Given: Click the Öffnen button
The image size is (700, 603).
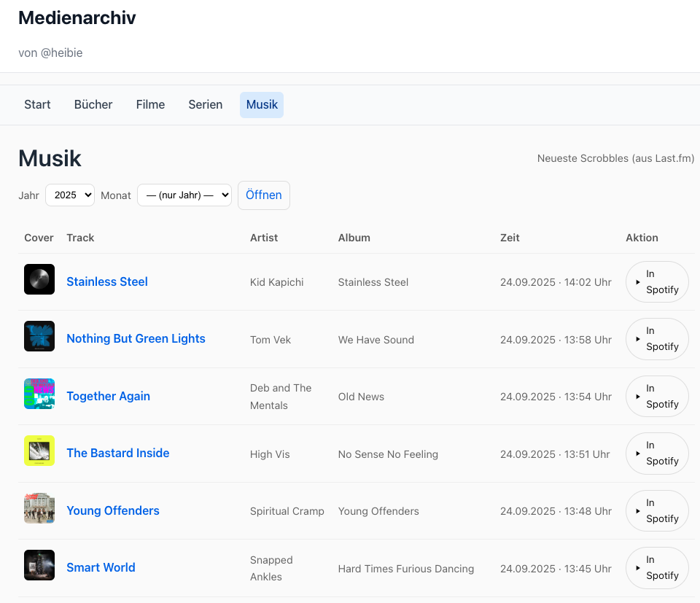Looking at the screenshot, I should tap(264, 195).
